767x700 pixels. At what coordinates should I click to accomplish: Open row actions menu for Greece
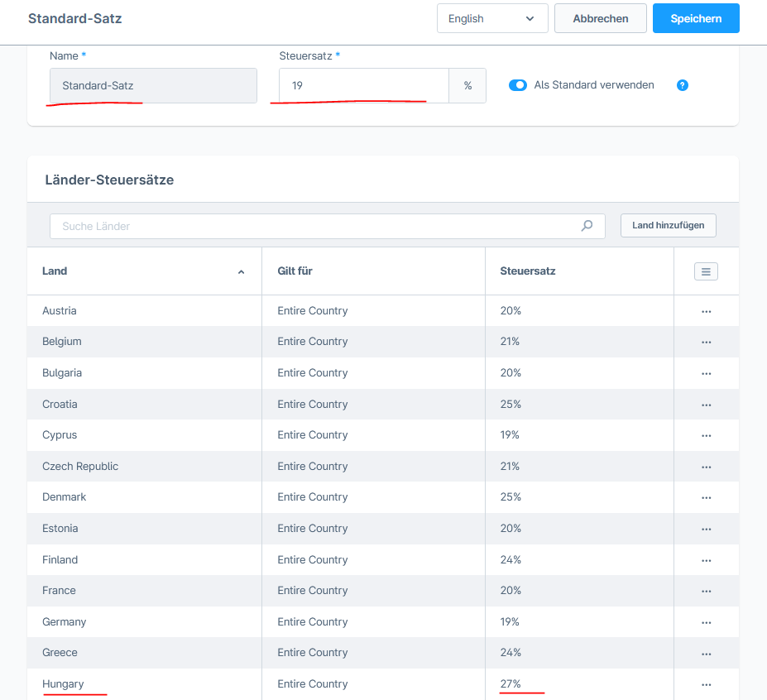(x=706, y=654)
